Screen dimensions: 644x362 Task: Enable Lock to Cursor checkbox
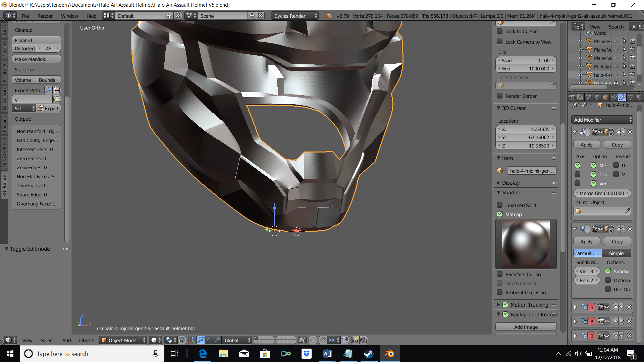[500, 31]
